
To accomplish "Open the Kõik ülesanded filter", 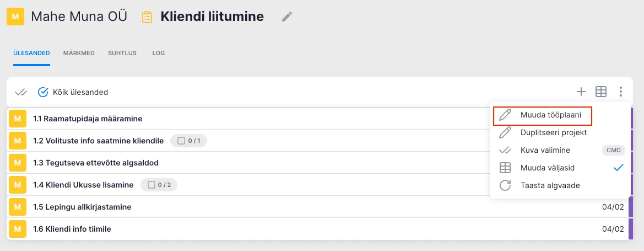I will pos(73,92).
